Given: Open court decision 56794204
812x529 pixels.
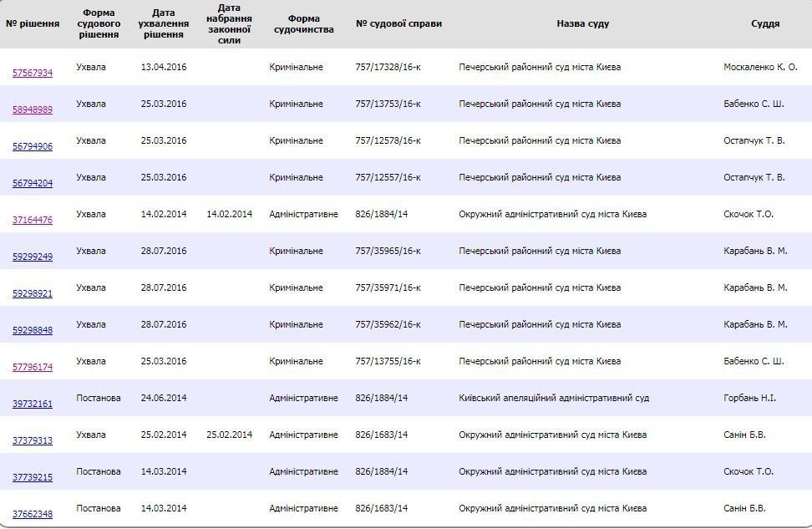Looking at the screenshot, I should click(x=33, y=184).
